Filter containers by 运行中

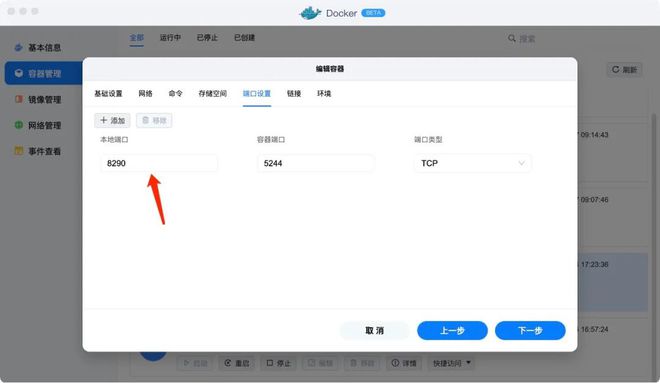point(170,37)
